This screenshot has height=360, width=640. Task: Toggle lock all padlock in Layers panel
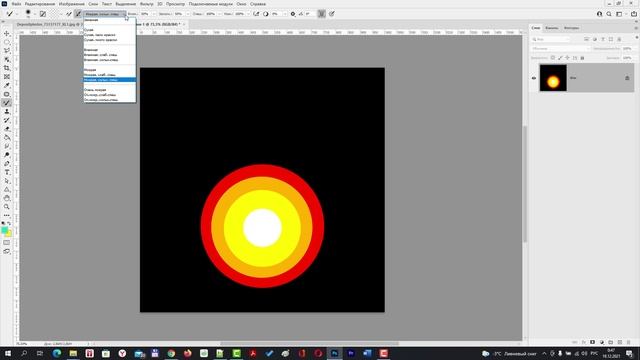tap(582, 58)
